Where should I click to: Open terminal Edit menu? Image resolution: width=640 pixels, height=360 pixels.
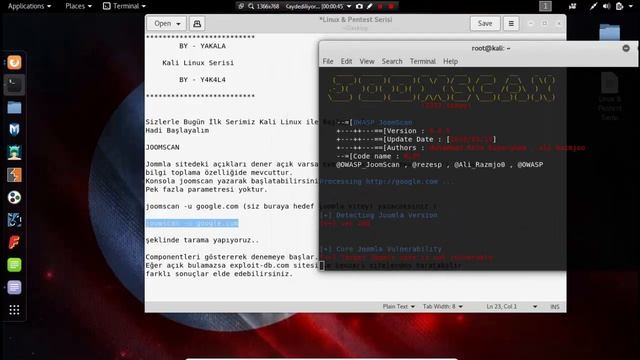tap(346, 61)
